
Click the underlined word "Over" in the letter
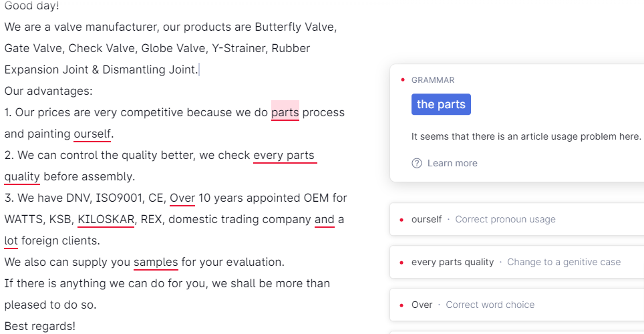(x=182, y=198)
